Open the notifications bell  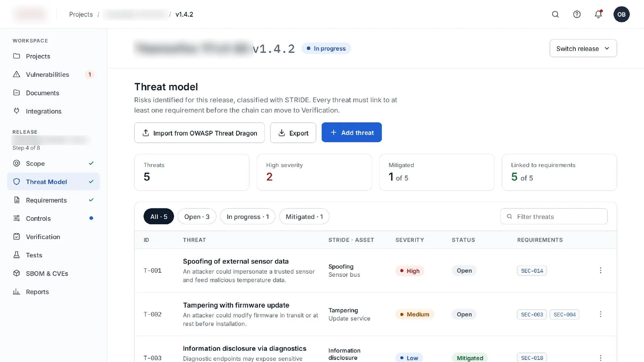[599, 14]
